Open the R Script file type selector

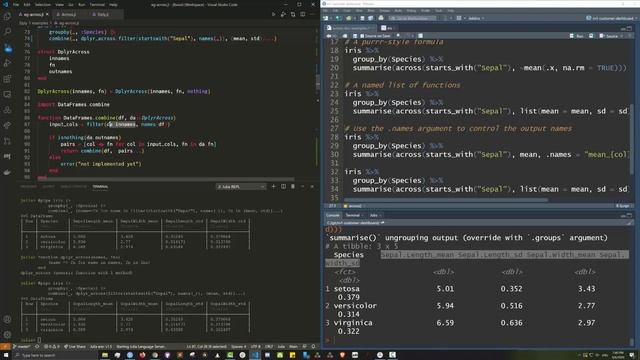(x=623, y=206)
